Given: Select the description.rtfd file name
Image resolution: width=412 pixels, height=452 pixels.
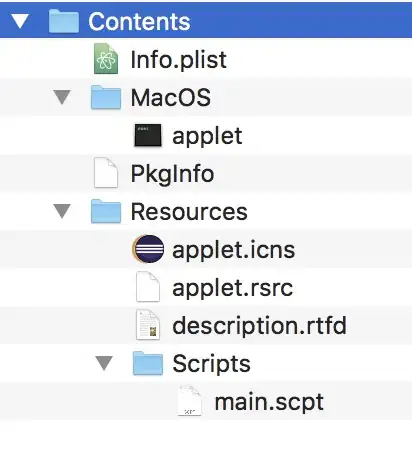Looking at the screenshot, I should click(259, 326).
